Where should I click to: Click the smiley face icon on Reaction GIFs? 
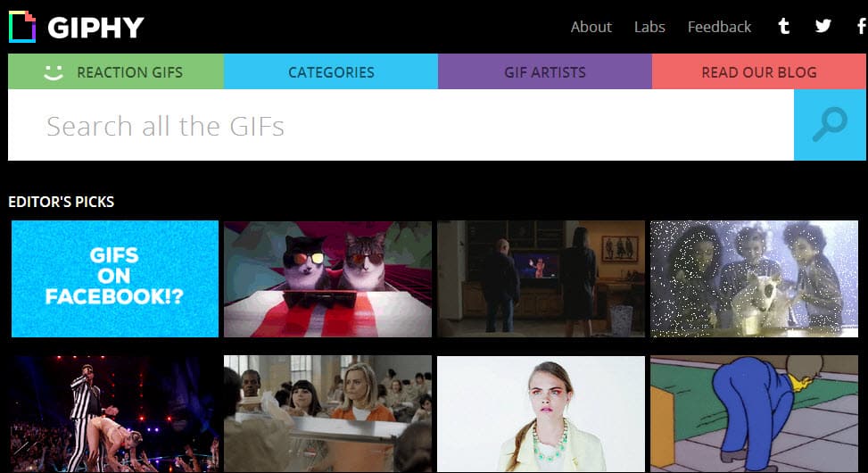(x=54, y=72)
